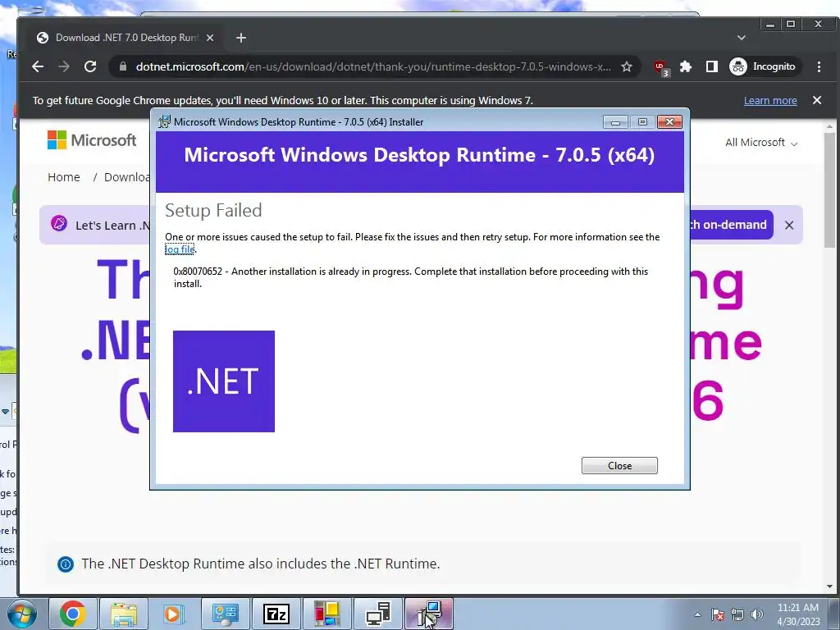840x630 pixels.
Task: Dismiss the Let's Learn .NET banner
Action: [x=788, y=225]
